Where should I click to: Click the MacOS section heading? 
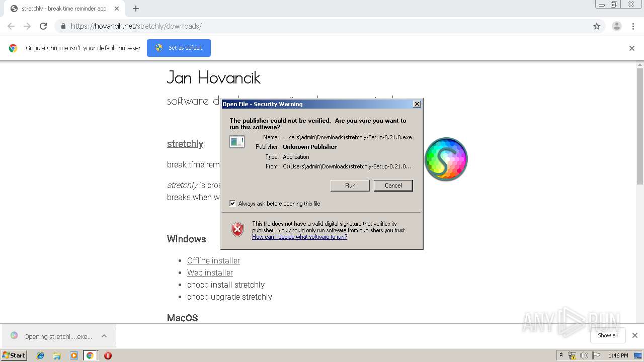click(x=182, y=318)
